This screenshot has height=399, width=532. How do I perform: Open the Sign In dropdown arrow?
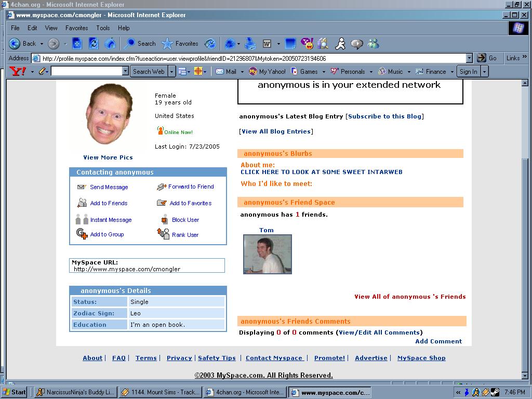point(485,72)
